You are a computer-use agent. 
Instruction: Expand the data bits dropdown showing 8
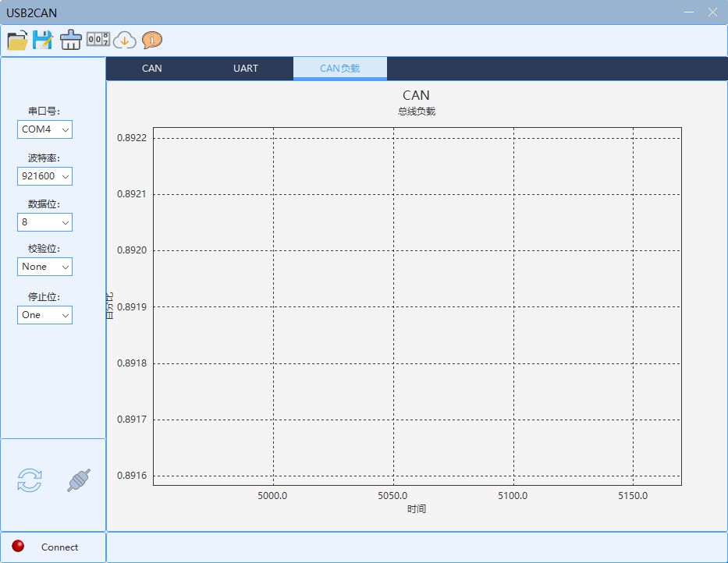45,222
